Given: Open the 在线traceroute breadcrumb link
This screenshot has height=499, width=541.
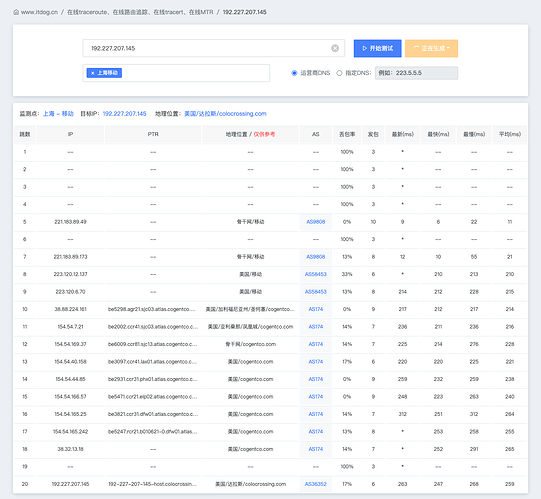Looking at the screenshot, I should click(140, 12).
